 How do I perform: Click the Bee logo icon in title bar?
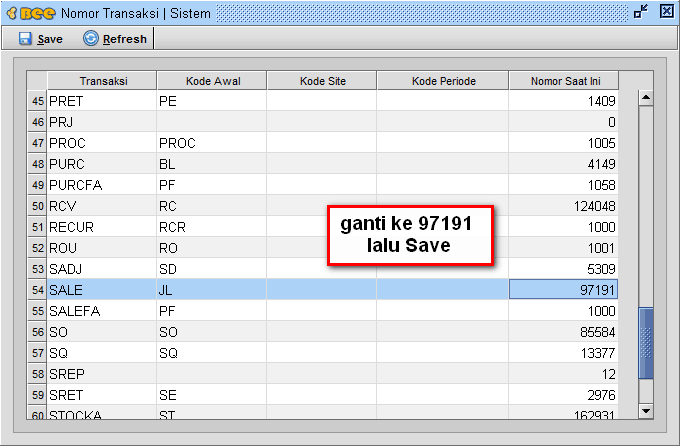[x=31, y=13]
